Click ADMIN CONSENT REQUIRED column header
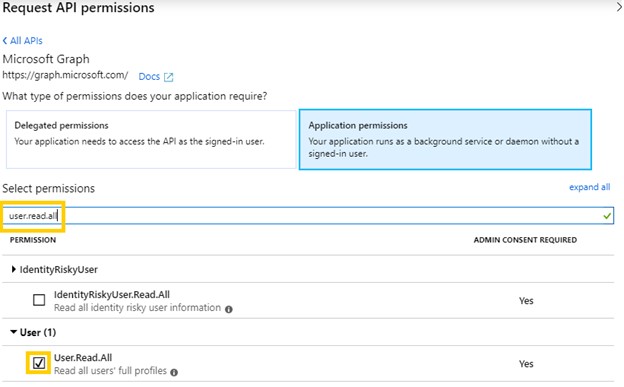This screenshot has height=387, width=624. (525, 240)
